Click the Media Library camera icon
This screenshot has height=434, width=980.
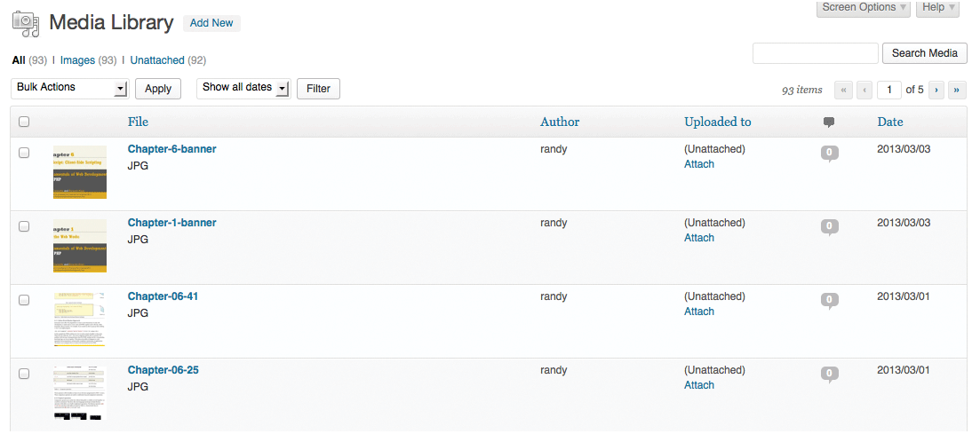(25, 24)
